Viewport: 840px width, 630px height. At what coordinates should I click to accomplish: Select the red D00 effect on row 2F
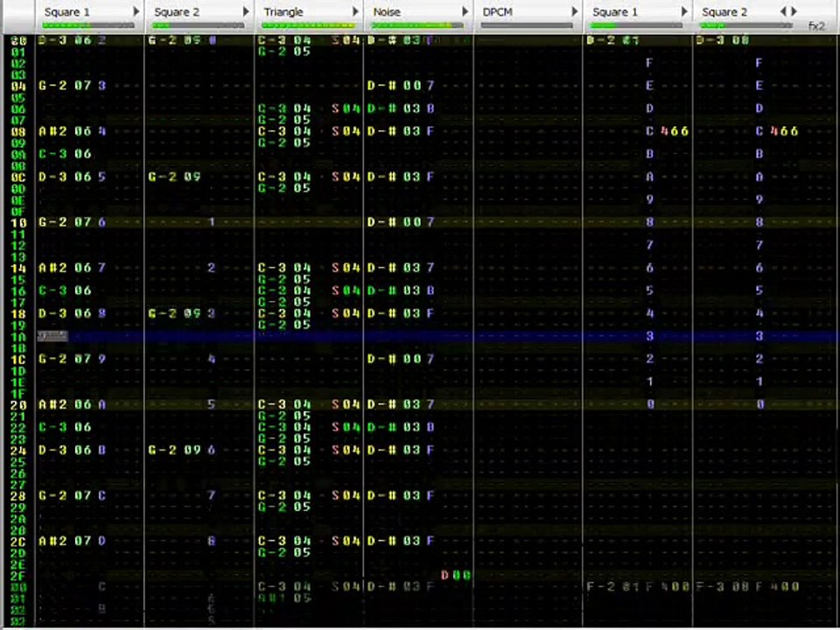click(x=455, y=575)
